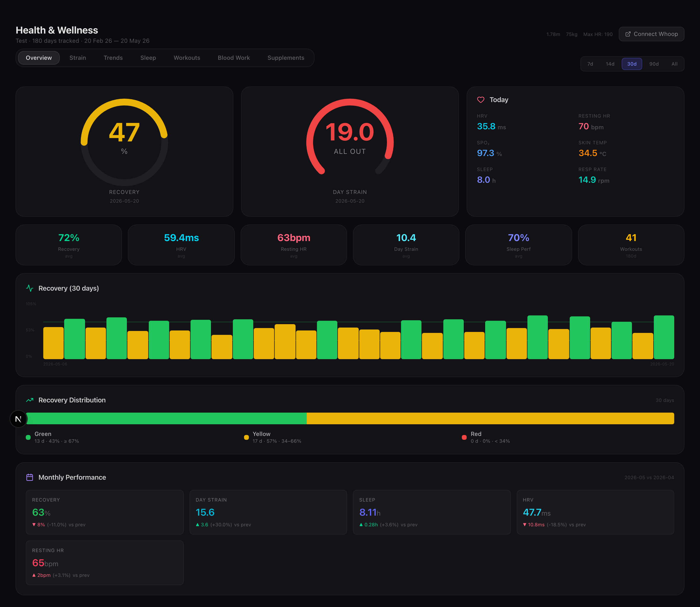
Task: Click the last green bar in the recovery chart
Action: [664, 337]
